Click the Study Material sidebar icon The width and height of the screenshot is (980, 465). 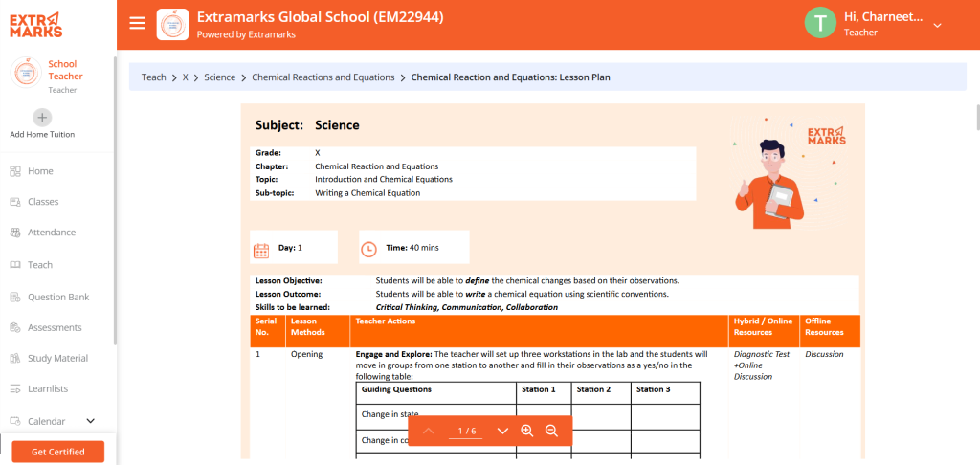click(15, 358)
